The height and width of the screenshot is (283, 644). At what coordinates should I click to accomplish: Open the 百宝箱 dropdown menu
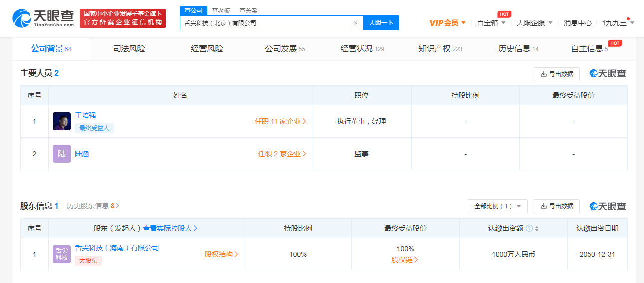(x=491, y=23)
